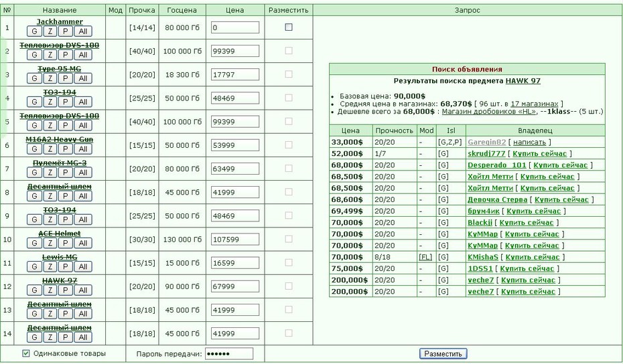
Task: Open the HAWK 97 search result link
Action: click(523, 80)
